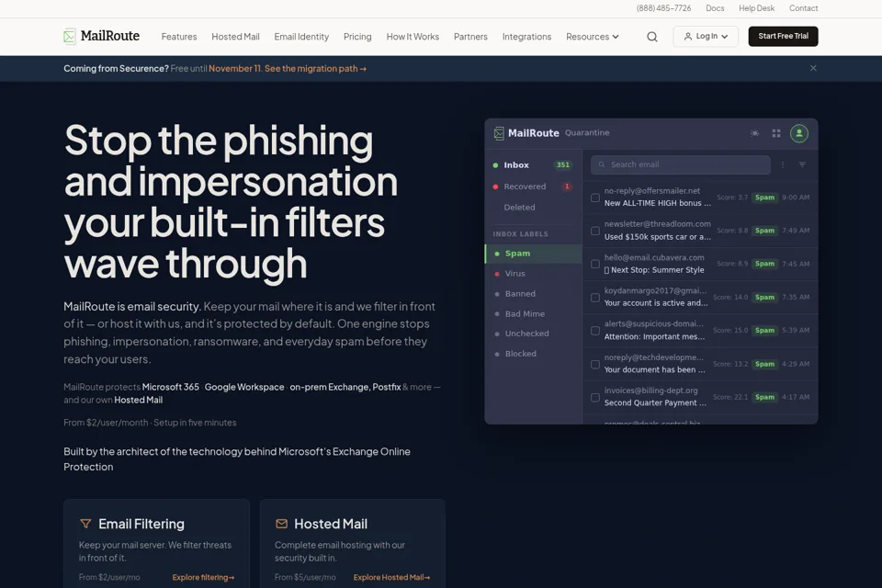882x588 pixels.
Task: Open Help Desk link
Action: pyautogui.click(x=756, y=8)
